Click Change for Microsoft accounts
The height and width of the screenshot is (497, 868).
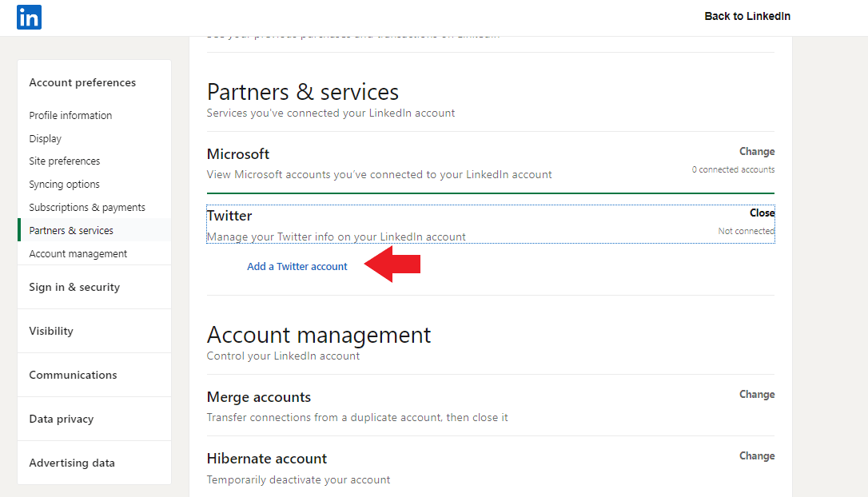[x=756, y=152]
